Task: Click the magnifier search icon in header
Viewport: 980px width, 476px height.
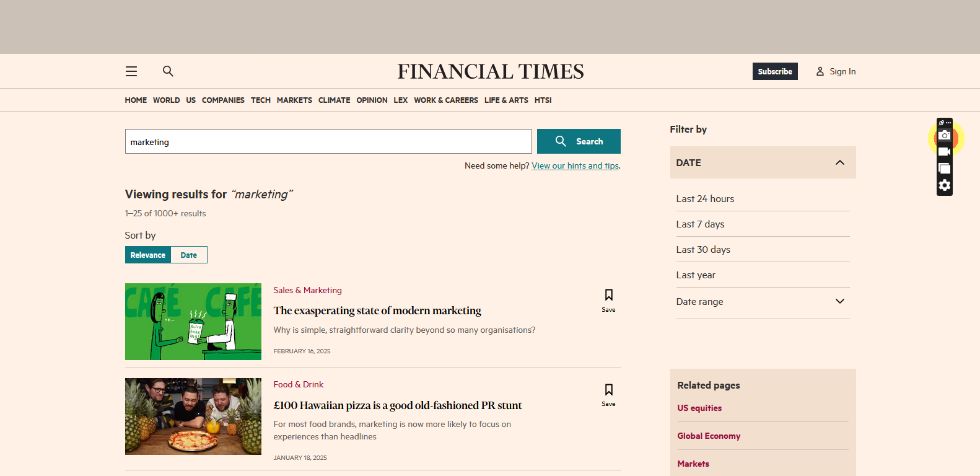Action: pos(168,71)
